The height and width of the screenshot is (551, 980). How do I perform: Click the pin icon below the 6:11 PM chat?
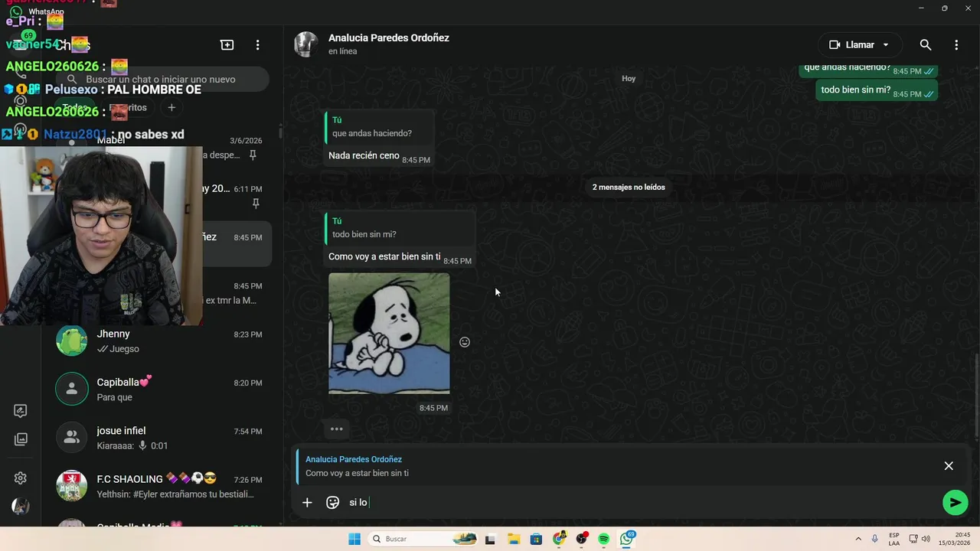click(x=256, y=204)
